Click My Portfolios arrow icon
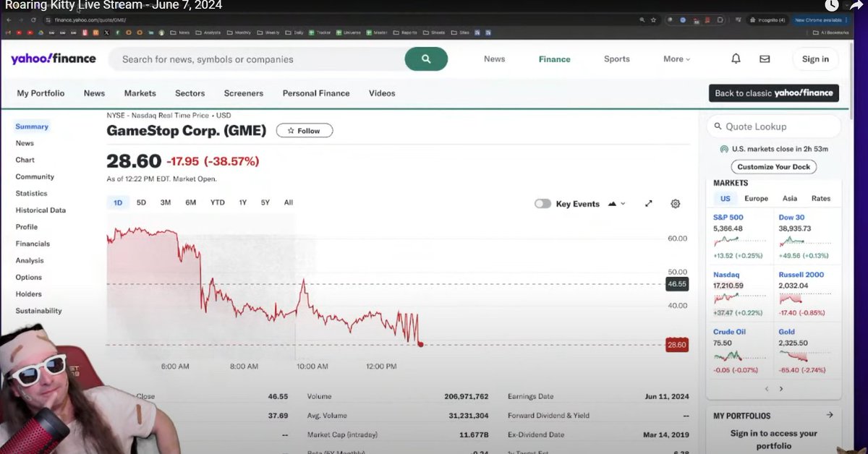Screen dimensions: 868x454 [x=830, y=415]
